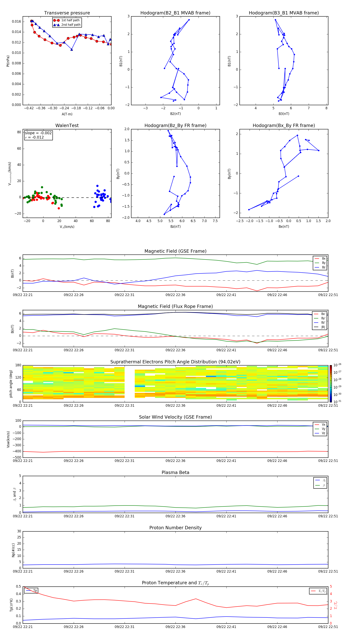The image size is (351, 644).
Task: Select "Vx" in the solar wind legend
Action: pyautogui.click(x=320, y=424)
